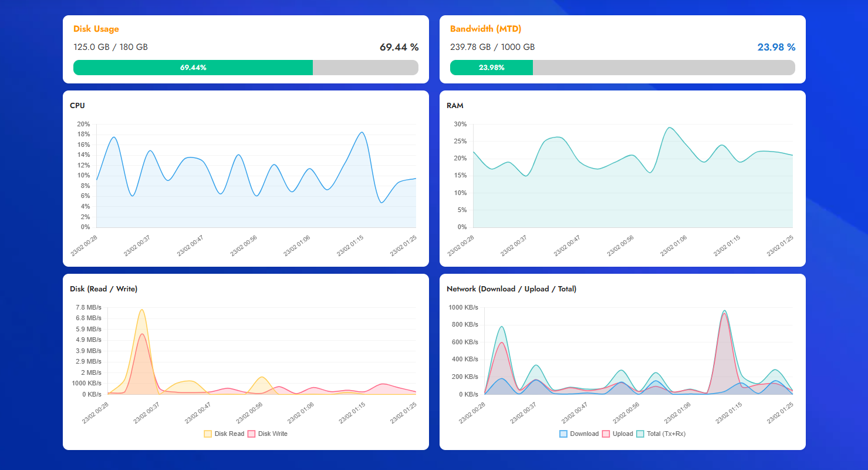
Task: Click the green 23.98% bandwidth progress bar fill
Action: coord(491,68)
